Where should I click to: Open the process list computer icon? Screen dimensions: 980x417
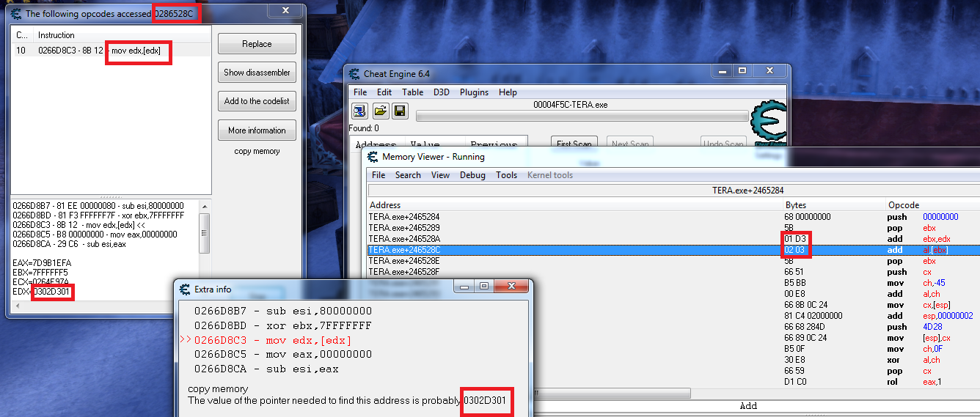(x=360, y=111)
